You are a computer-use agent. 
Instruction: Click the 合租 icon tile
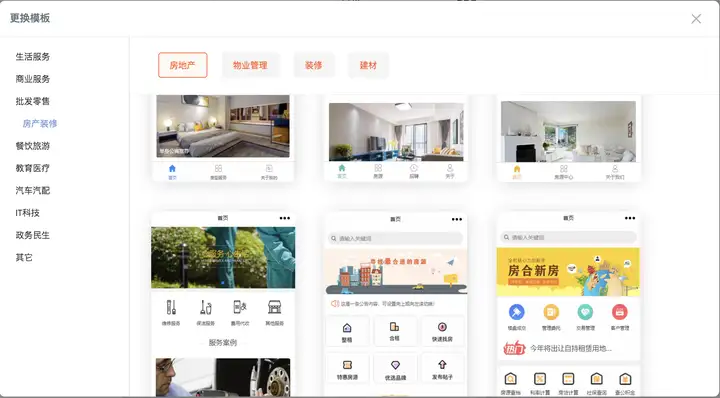(394, 331)
